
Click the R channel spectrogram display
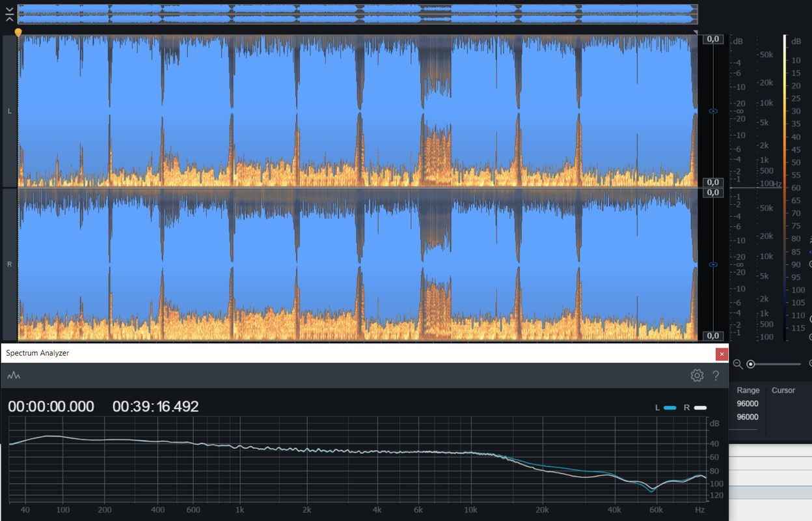pyautogui.click(x=357, y=264)
